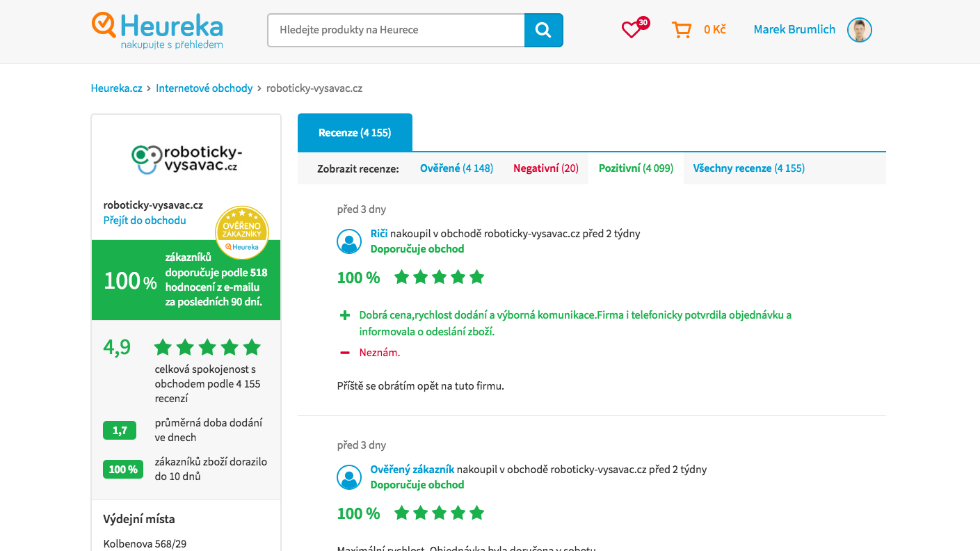Screen dimensions: 980x551
Task: Show Negativní (20) reviews
Action: 546,168
